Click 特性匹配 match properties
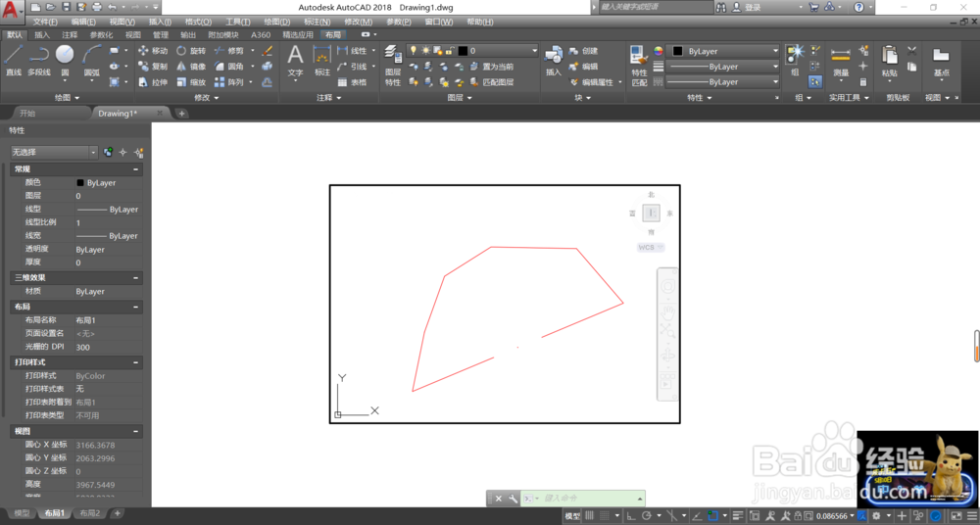The width and height of the screenshot is (980, 525). point(639,65)
